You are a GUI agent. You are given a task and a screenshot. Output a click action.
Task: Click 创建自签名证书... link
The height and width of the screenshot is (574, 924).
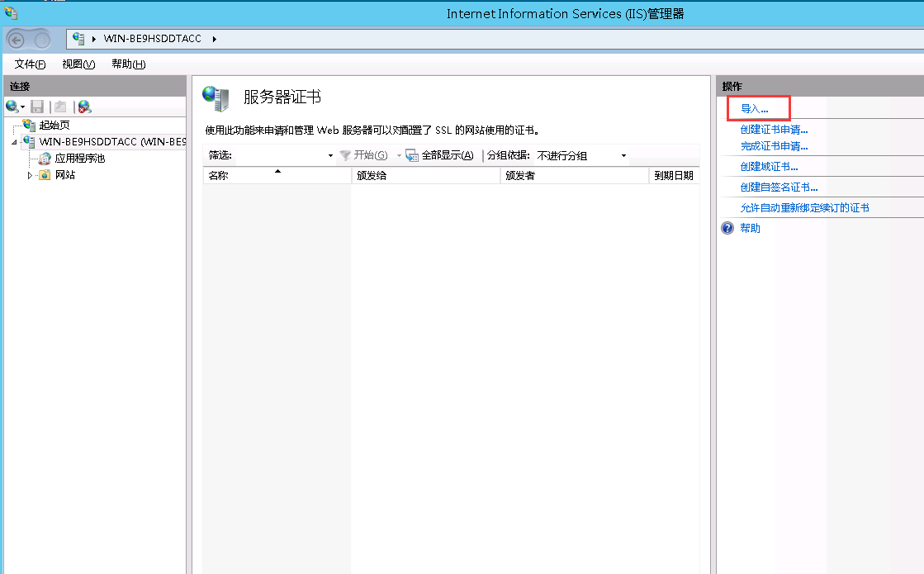[x=779, y=187]
